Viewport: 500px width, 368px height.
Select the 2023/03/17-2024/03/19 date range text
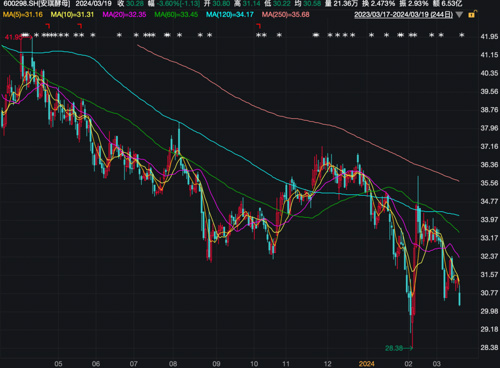[x=403, y=15]
